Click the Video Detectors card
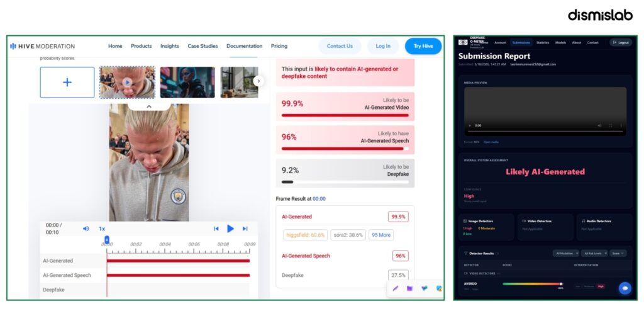The image size is (644, 311). (545, 227)
